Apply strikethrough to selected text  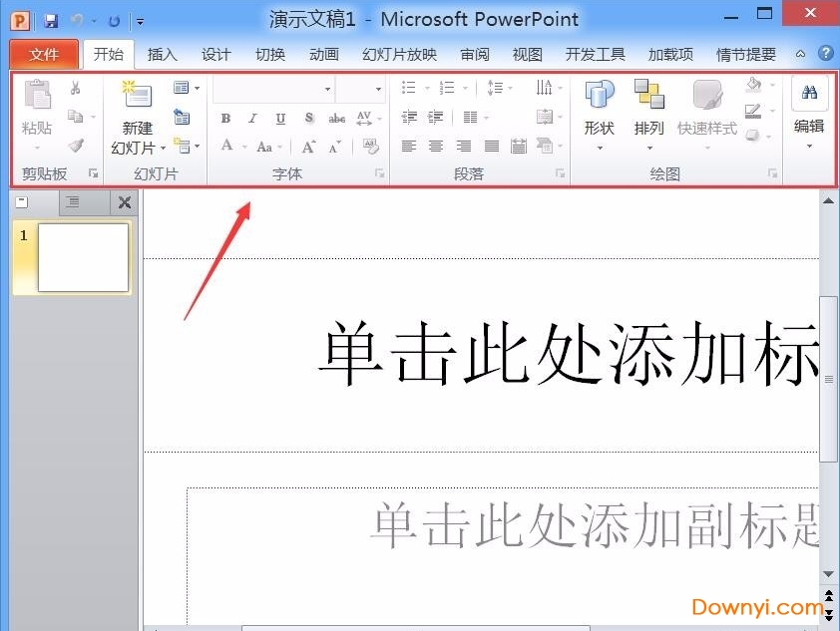[338, 118]
